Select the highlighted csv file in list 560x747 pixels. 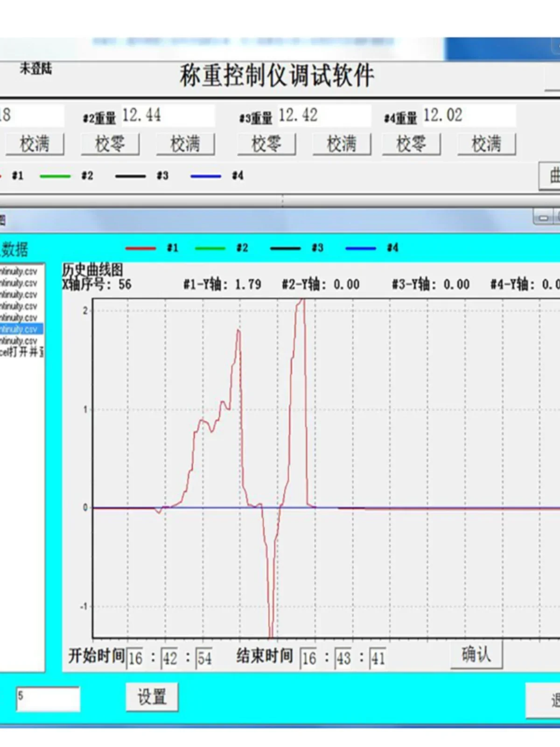pyautogui.click(x=21, y=329)
